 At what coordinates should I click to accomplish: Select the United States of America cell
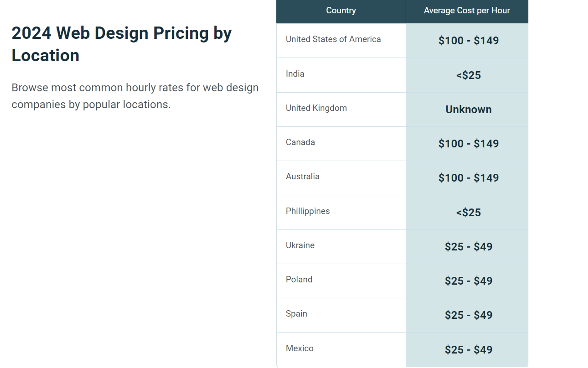coord(341,40)
